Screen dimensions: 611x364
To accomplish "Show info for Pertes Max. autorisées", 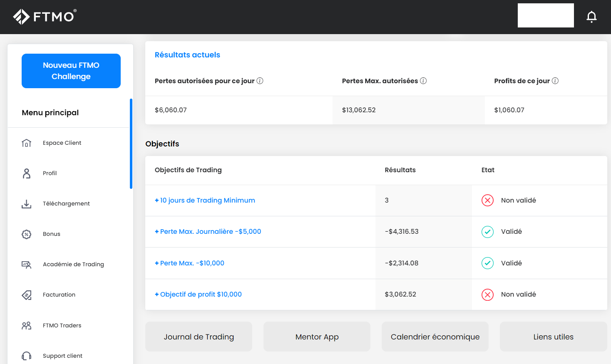I will click(x=423, y=81).
